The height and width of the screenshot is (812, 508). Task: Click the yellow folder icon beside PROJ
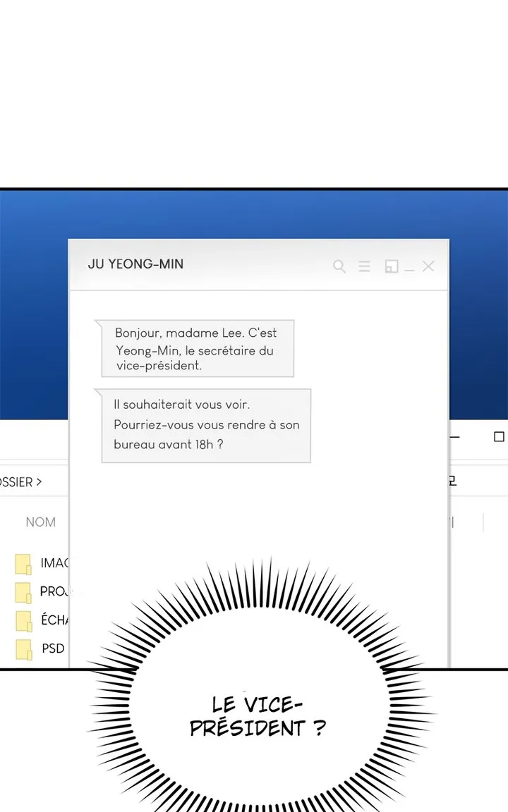coord(23,592)
